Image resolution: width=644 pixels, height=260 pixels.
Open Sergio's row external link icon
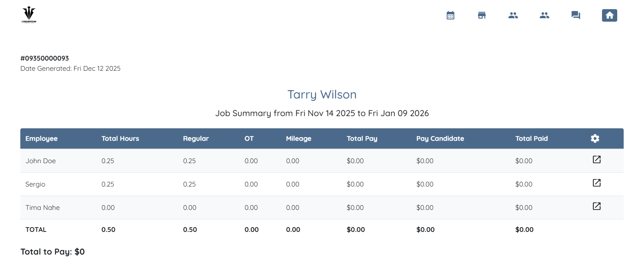click(x=597, y=183)
